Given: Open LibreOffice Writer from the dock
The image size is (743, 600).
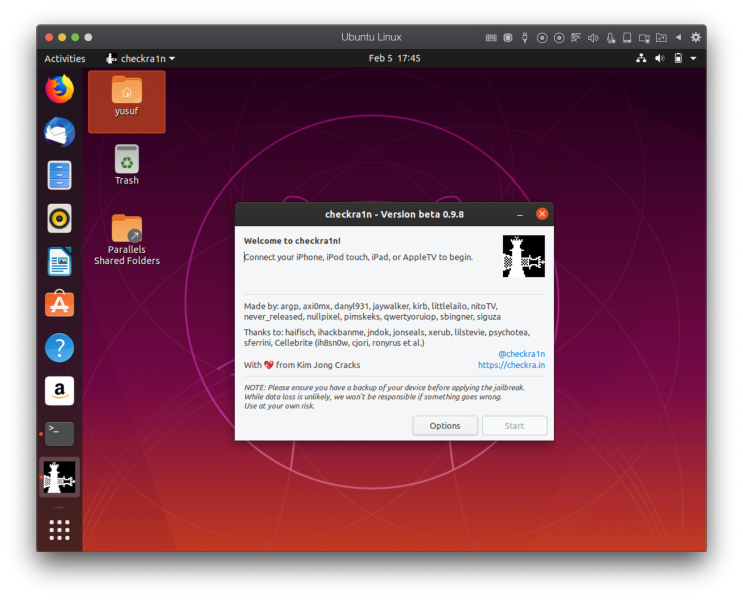Looking at the screenshot, I should (x=59, y=261).
